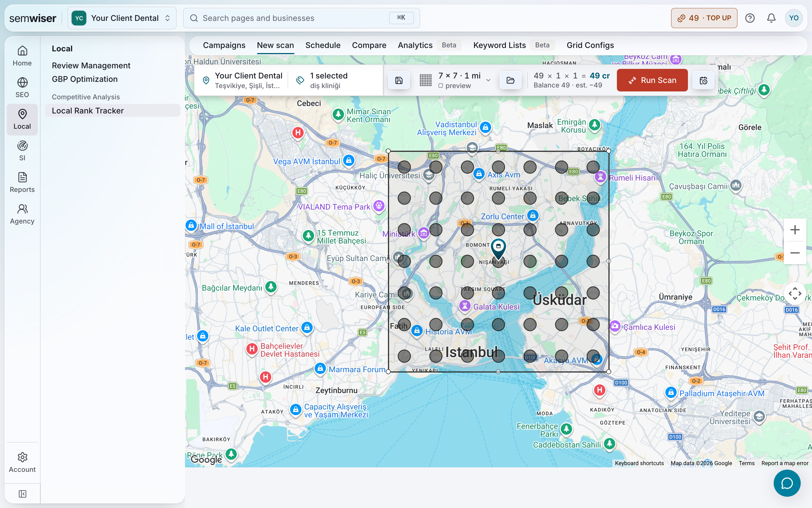This screenshot has width=812, height=508.
Task: Open the Grid Configs tab
Action: point(590,45)
